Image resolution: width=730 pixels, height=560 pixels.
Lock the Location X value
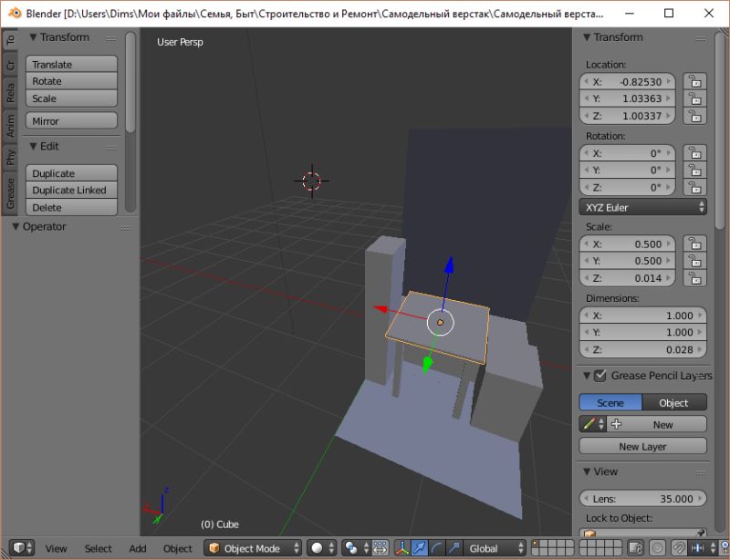coord(697,81)
